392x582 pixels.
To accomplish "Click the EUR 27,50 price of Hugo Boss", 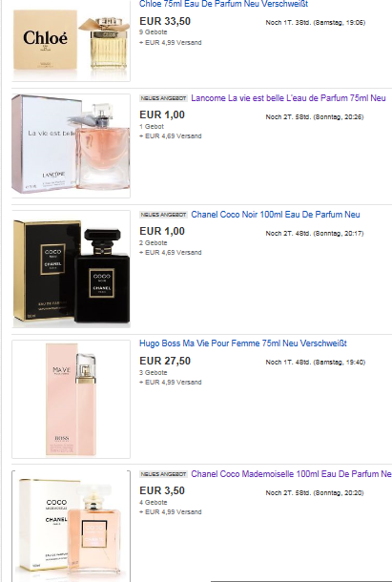I will coord(165,361).
